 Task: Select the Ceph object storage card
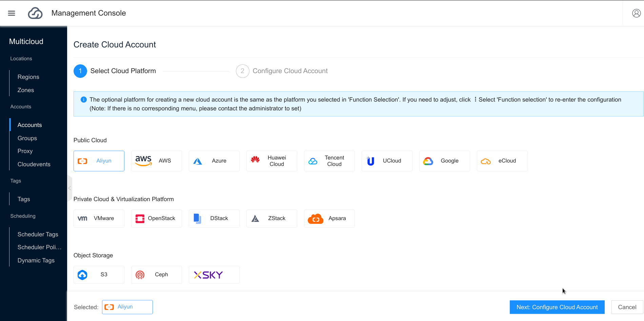coord(157,275)
